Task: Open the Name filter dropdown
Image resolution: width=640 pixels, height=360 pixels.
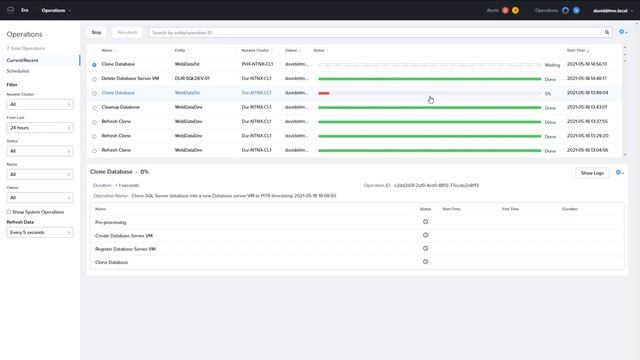Action: point(40,174)
